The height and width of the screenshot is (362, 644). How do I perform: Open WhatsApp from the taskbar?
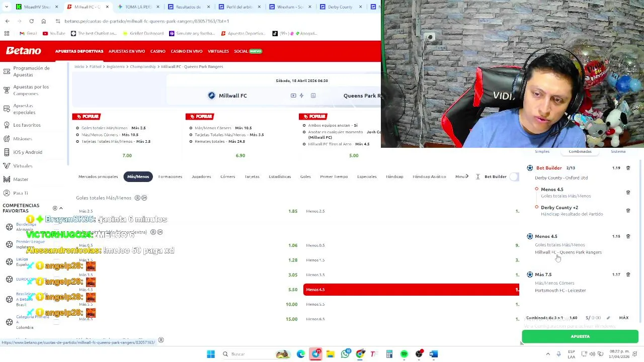(345, 354)
